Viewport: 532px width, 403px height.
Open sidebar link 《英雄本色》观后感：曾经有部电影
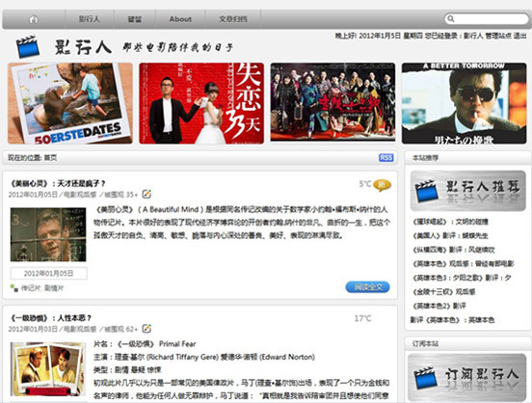tap(464, 264)
